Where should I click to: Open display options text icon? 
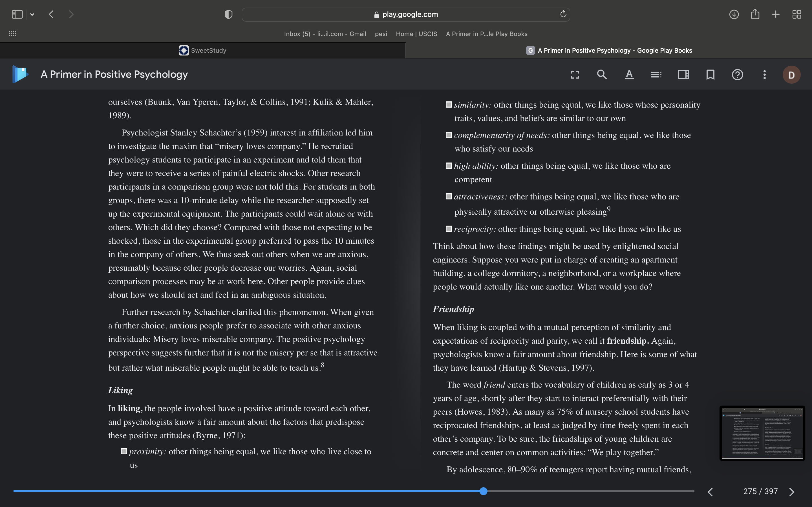[x=629, y=74]
